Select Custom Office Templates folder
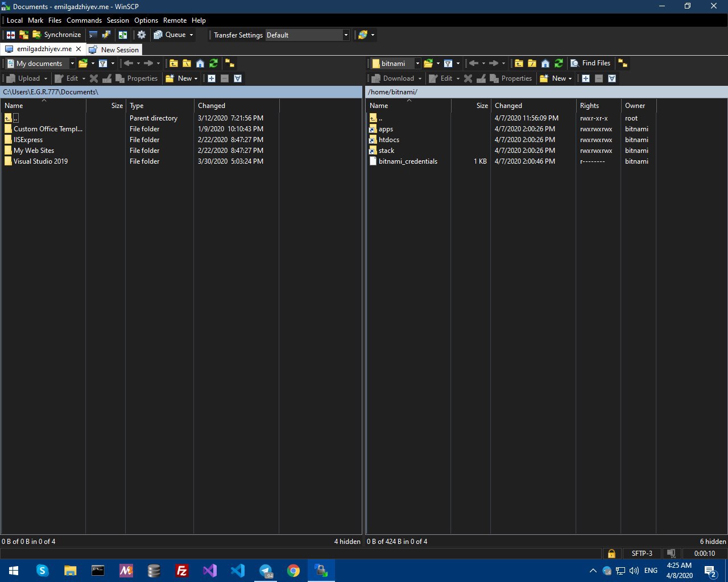 tap(43, 129)
